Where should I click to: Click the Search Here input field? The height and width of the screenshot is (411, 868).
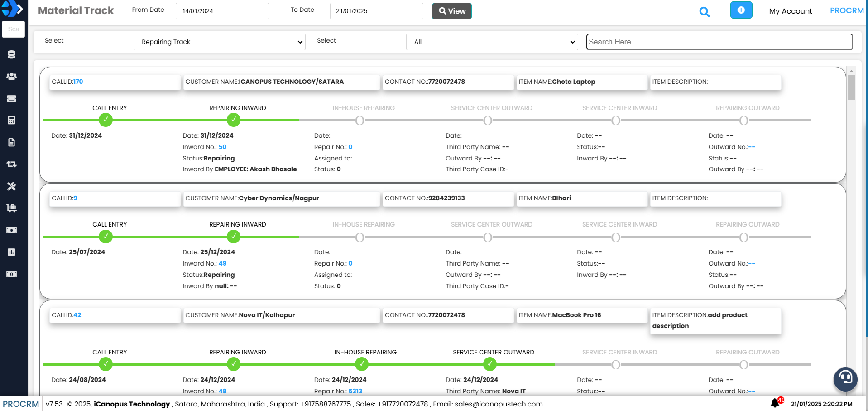click(719, 42)
